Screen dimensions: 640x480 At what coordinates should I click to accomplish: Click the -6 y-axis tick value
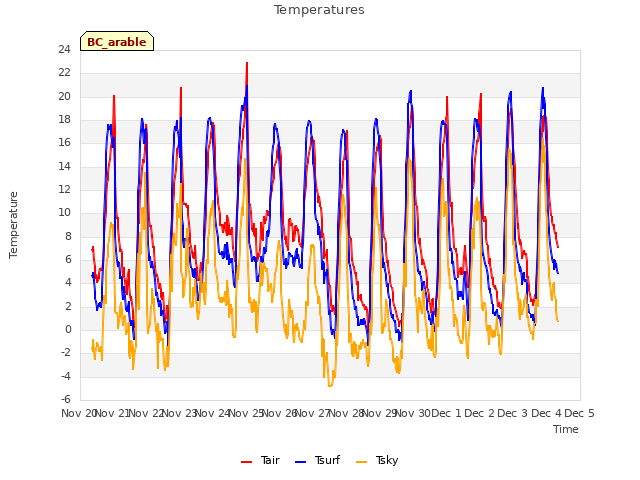tap(66, 400)
